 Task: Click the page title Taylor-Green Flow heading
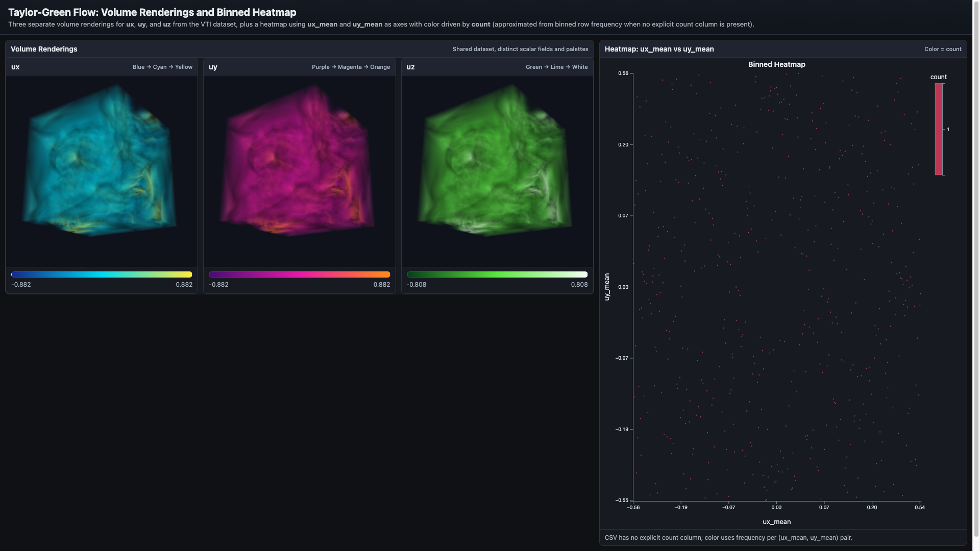152,12
